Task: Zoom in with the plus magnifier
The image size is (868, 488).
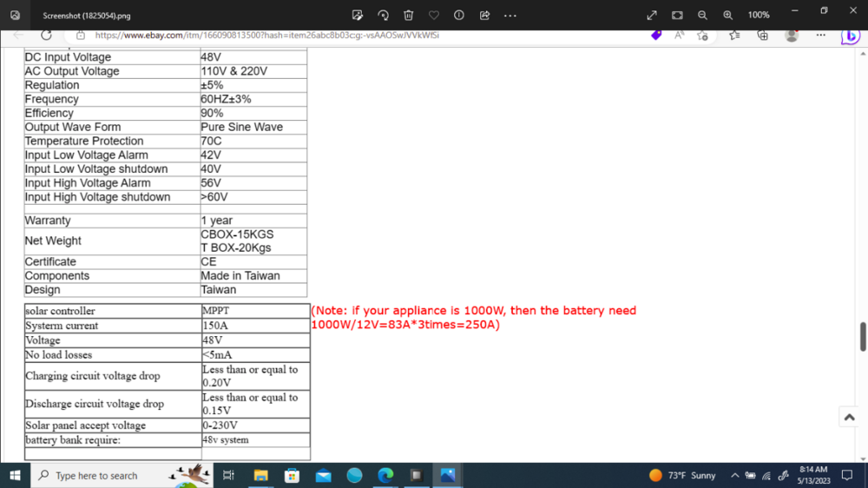Action: pos(728,16)
